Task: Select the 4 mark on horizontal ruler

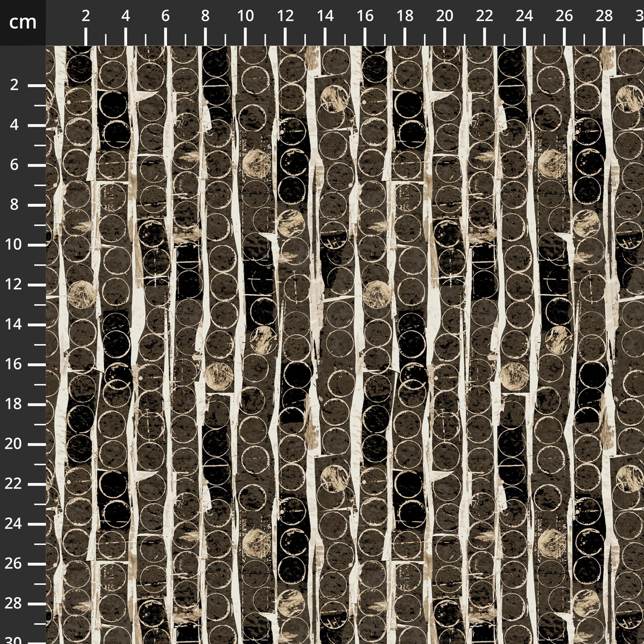Action: click(126, 16)
